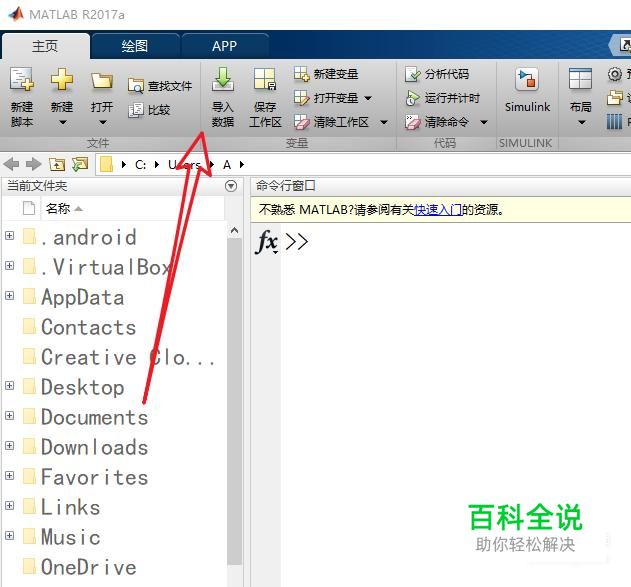Click the New Script (新建脚本) icon
The image size is (631, 587).
(x=21, y=79)
